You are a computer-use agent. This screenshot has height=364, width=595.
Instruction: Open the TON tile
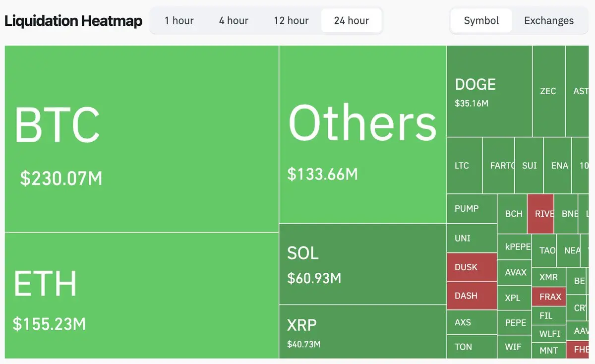tap(472, 347)
